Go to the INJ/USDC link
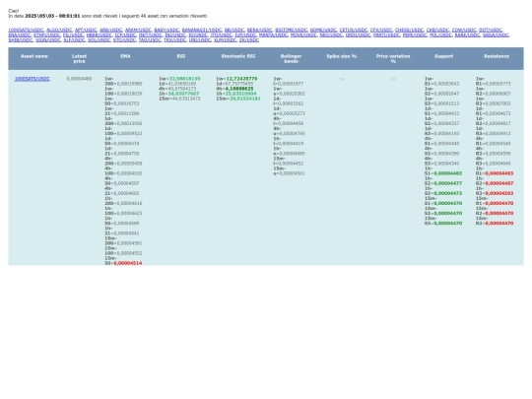The height and width of the screenshot is (399, 532). (175, 34)
